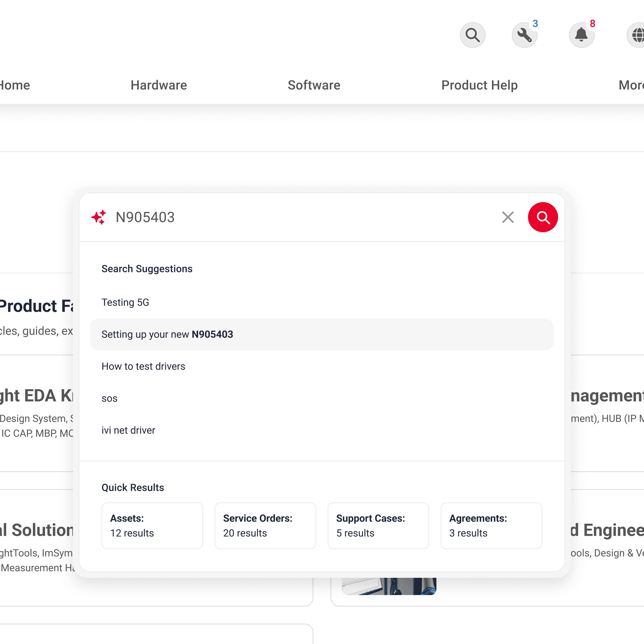Choose 'Setting up your new N905403' suggestion
Viewport: 644px width, 644px height.
coord(167,334)
